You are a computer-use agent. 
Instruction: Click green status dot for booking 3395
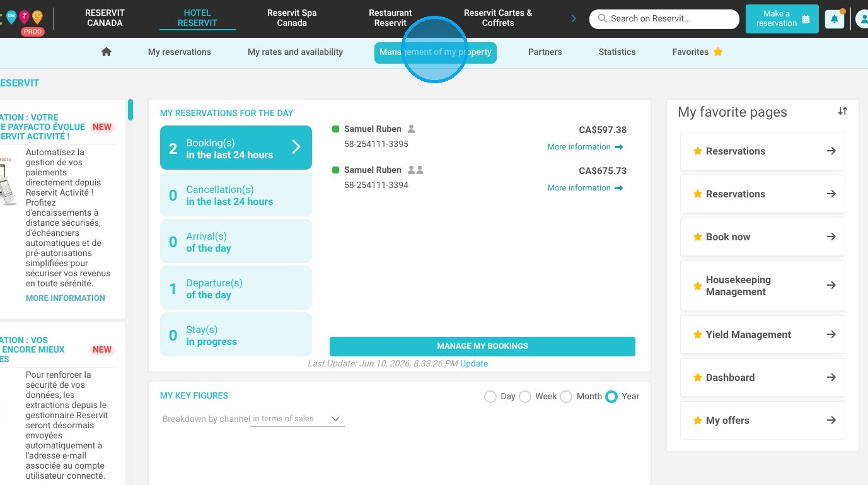coord(336,129)
